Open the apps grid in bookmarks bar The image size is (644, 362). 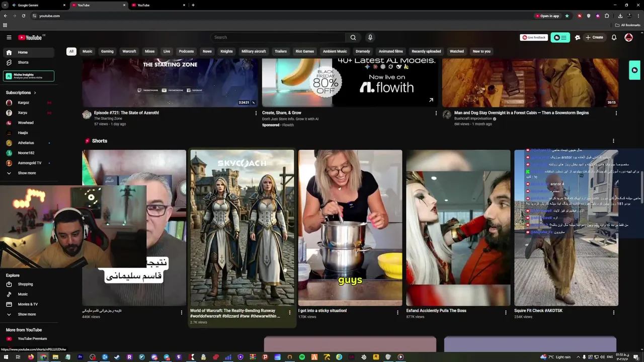(5, 25)
